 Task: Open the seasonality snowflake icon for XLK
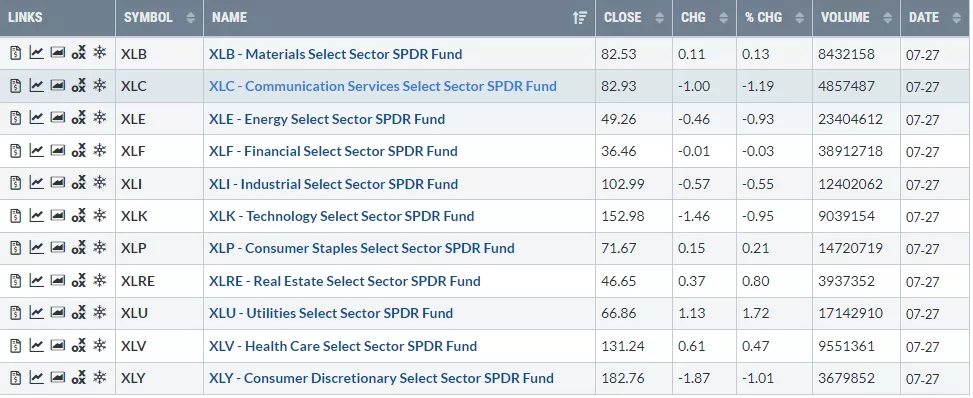[99, 215]
